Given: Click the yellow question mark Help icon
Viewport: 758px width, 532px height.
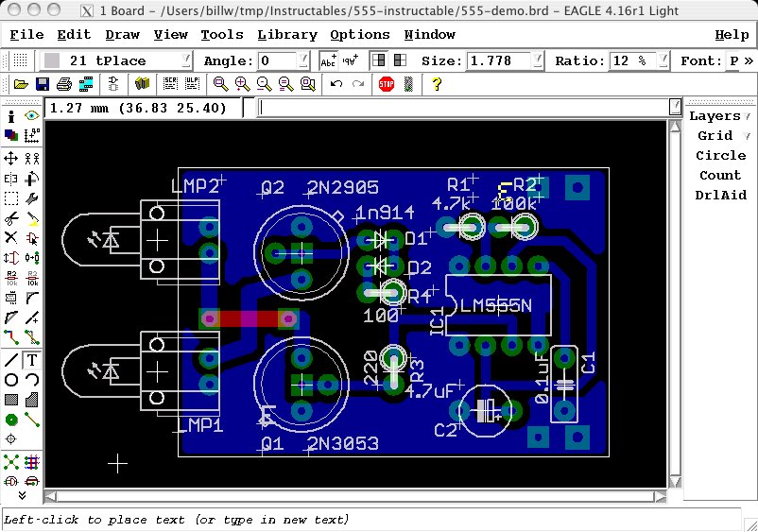Looking at the screenshot, I should click(x=437, y=84).
